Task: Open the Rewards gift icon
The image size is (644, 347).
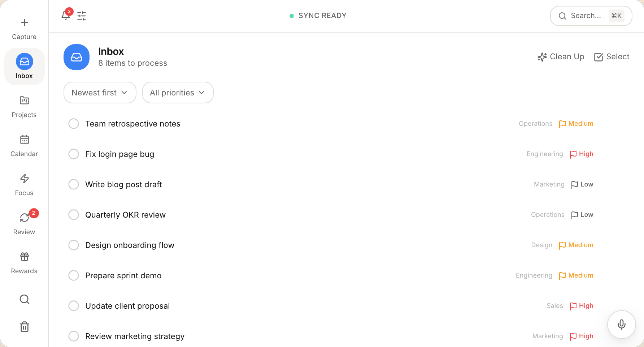Action: tap(24, 257)
